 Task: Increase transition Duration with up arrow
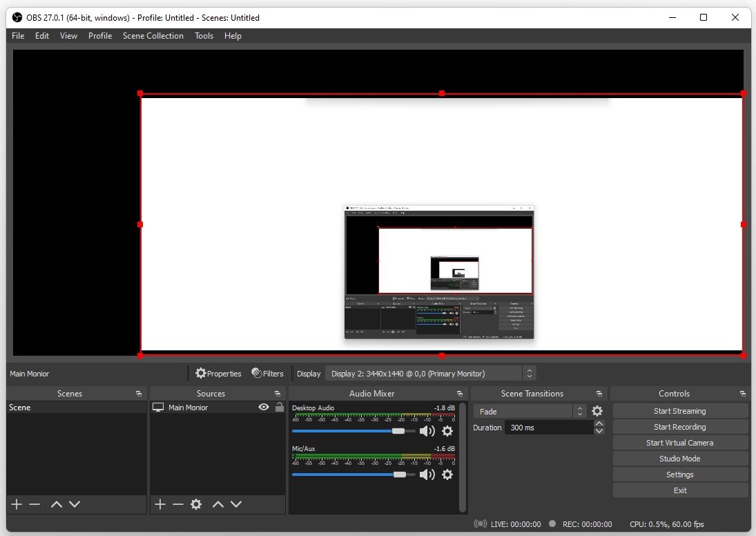coord(599,424)
